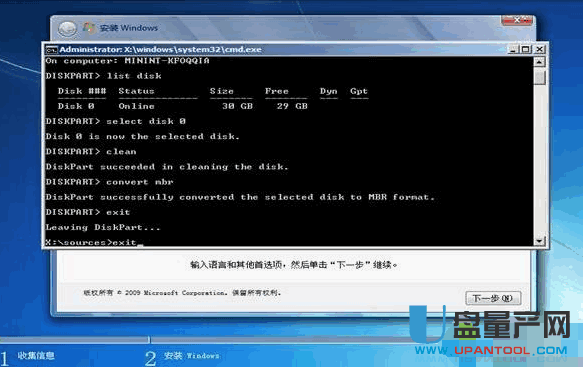Click the 'DISKPART> list disk' line
The height and width of the screenshot is (367, 583).
click(104, 76)
